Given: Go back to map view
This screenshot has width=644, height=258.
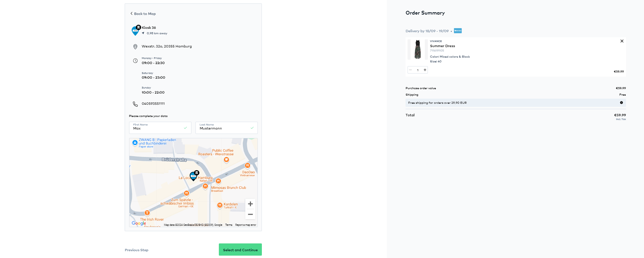Looking at the screenshot, I should point(143,14).
